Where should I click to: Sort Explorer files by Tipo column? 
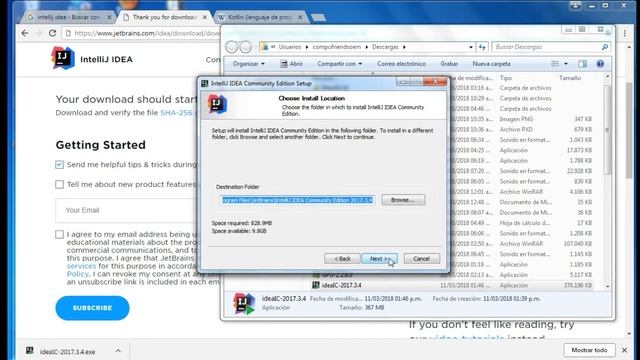coord(506,78)
